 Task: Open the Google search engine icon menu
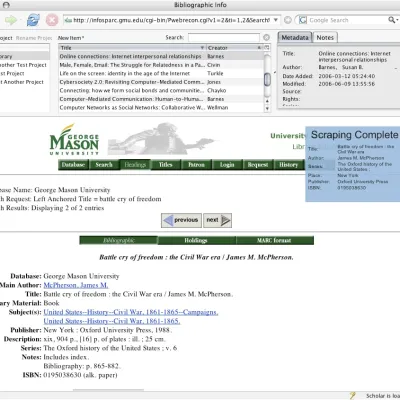(x=302, y=20)
